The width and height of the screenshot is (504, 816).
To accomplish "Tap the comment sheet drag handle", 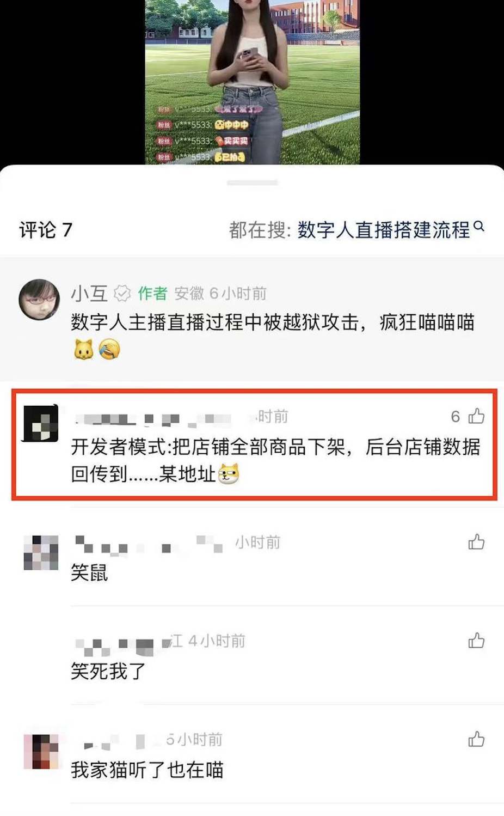I will [x=252, y=183].
